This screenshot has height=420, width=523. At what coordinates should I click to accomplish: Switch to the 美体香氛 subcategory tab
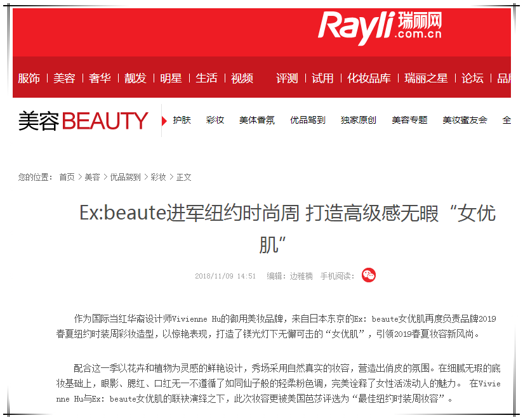[257, 120]
